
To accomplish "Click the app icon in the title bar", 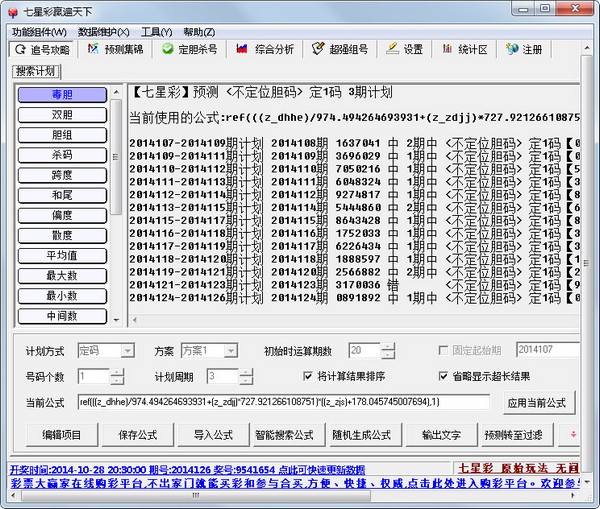I will click(x=13, y=12).
